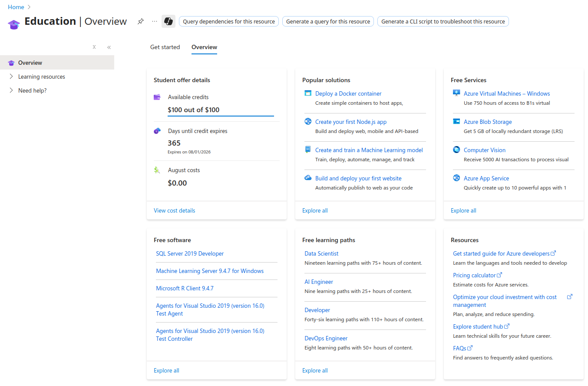Click external link icon beside cost management
The width and height of the screenshot is (588, 386).
coord(570,296)
